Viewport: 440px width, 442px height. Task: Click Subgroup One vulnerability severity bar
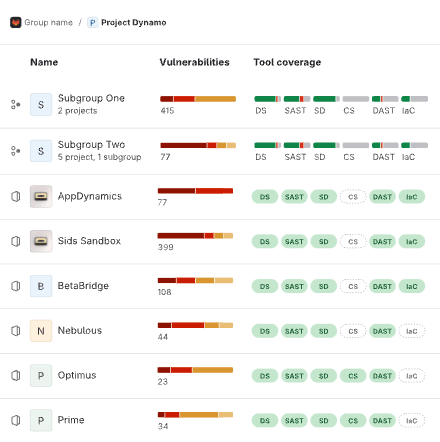tap(198, 99)
